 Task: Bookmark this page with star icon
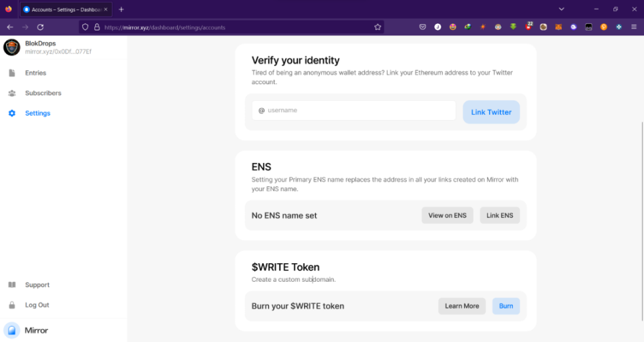(378, 27)
